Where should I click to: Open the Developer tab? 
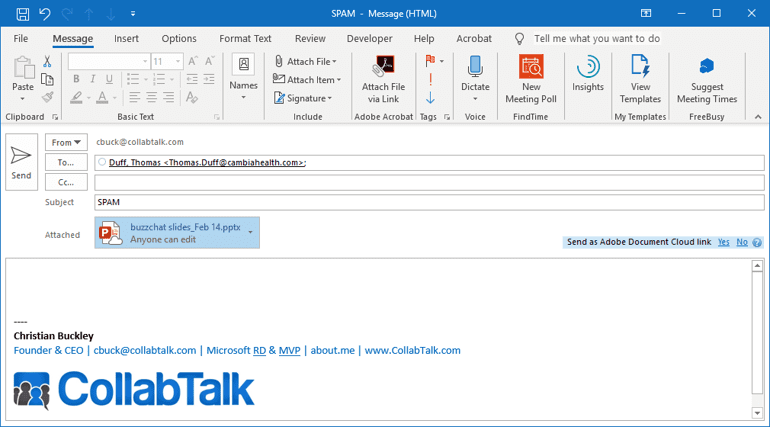coord(369,38)
